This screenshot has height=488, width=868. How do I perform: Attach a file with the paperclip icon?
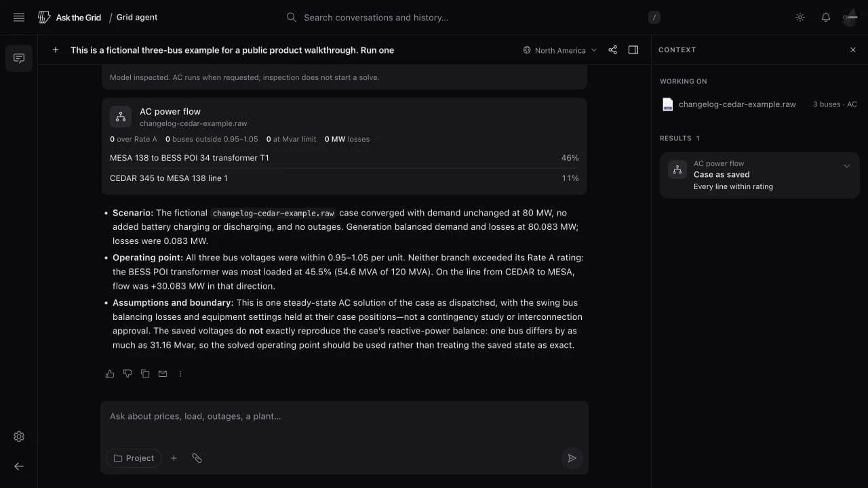point(197,458)
